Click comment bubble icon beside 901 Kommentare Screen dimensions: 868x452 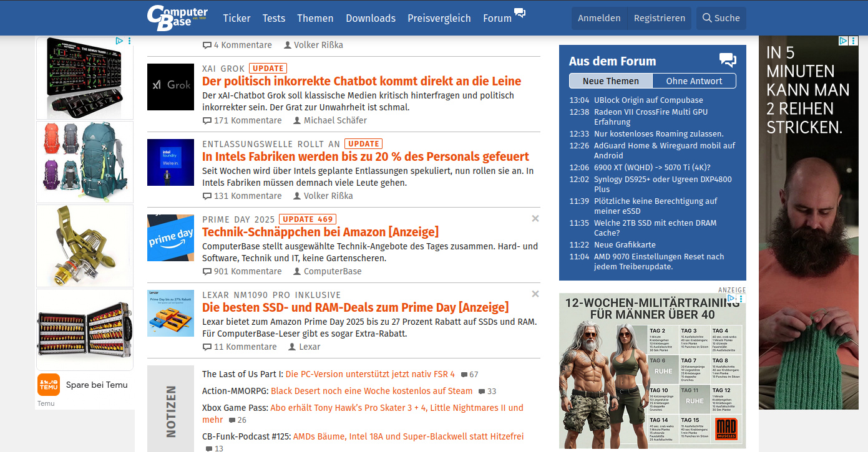click(x=207, y=272)
